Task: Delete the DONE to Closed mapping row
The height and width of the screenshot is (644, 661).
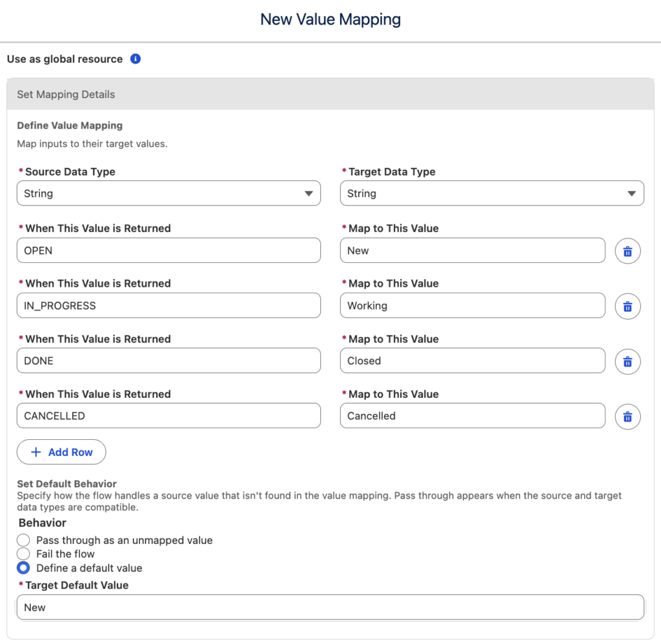Action: (x=627, y=361)
